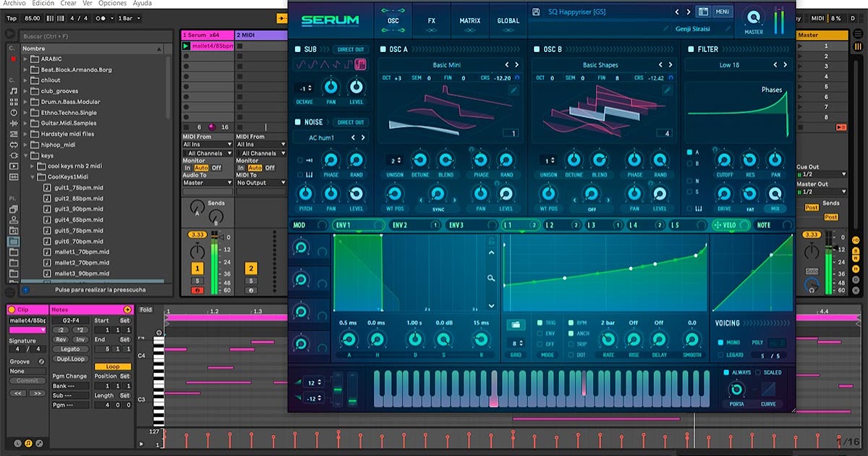
Task: Open the Serum preset browser icon
Action: (x=703, y=12)
